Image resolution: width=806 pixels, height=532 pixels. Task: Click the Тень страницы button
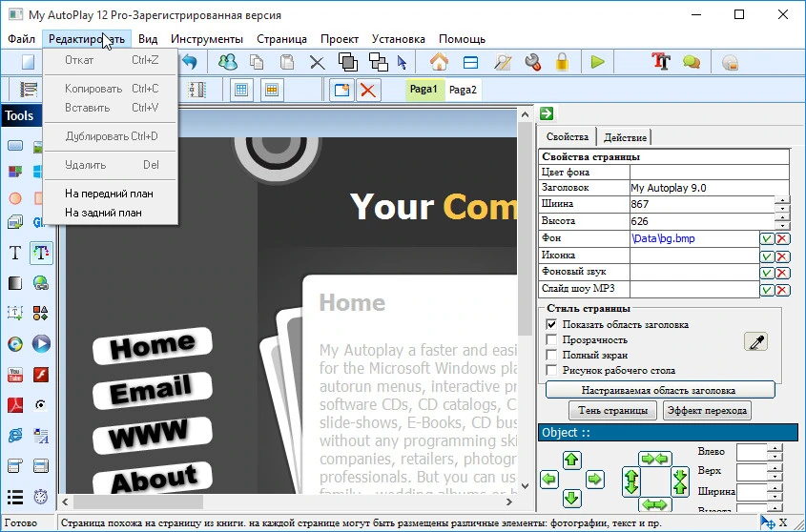pos(612,411)
